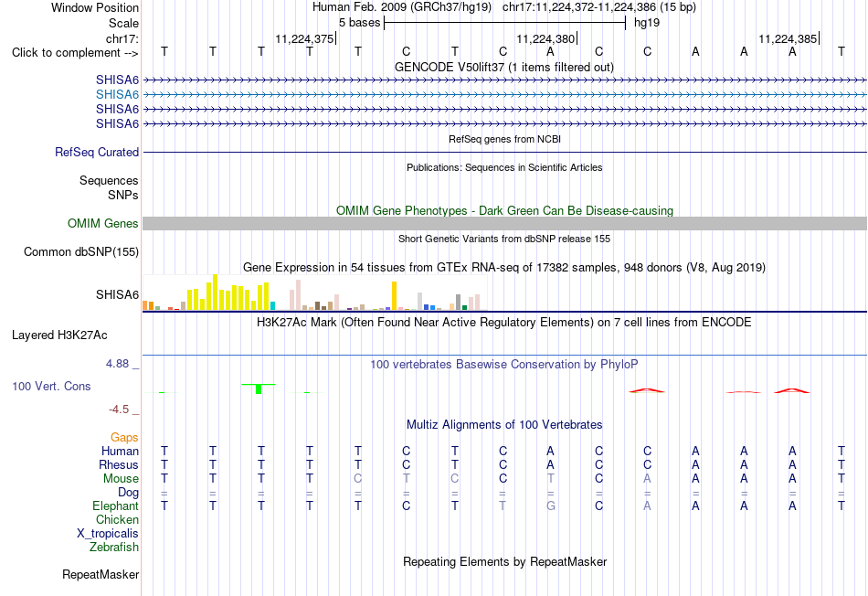Viewport: 868px width, 596px height.
Task: Select the Chicken alignment row label
Action: (x=117, y=519)
